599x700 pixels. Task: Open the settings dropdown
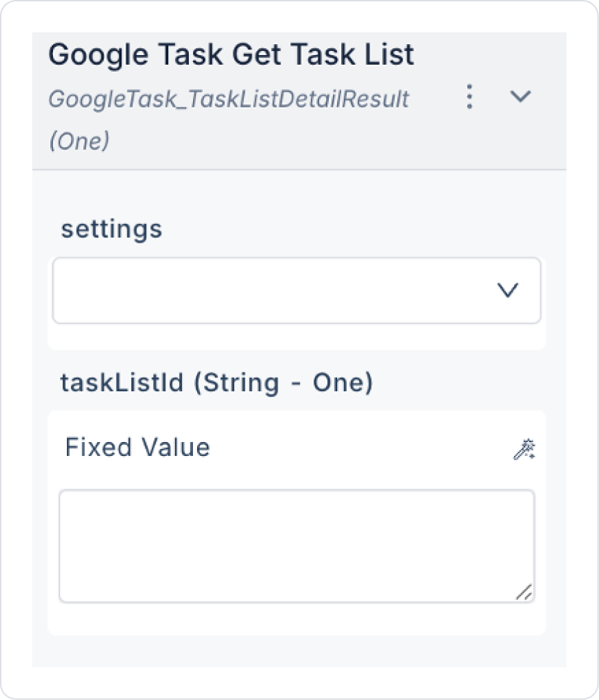tap(296, 290)
